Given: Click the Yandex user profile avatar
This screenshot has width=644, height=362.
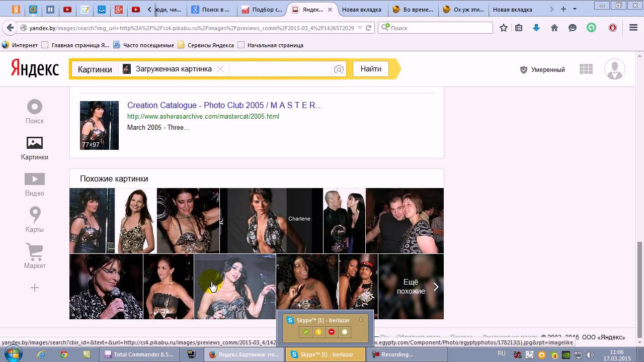Looking at the screenshot, I should 614,69.
